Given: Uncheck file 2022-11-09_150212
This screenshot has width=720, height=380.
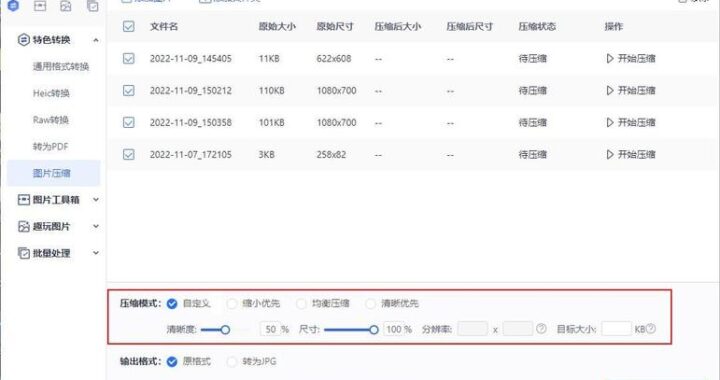Looking at the screenshot, I should [x=129, y=90].
